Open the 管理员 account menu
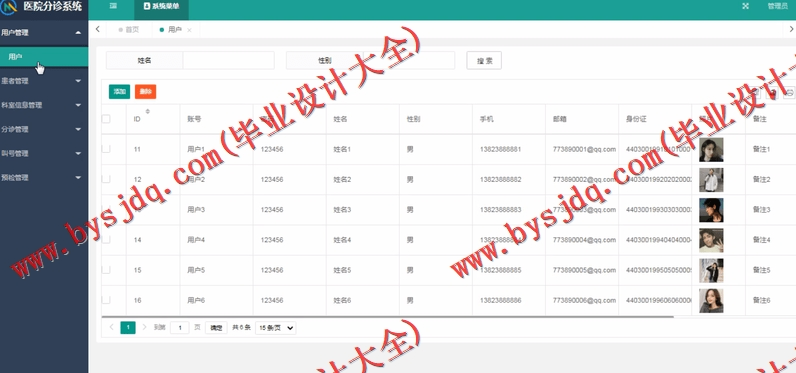Screen dimensions: 796x373 click(x=777, y=6)
